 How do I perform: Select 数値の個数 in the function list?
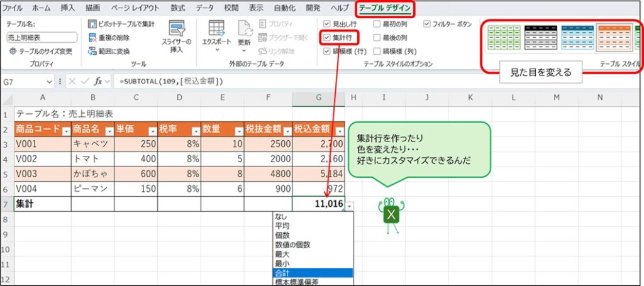313,245
